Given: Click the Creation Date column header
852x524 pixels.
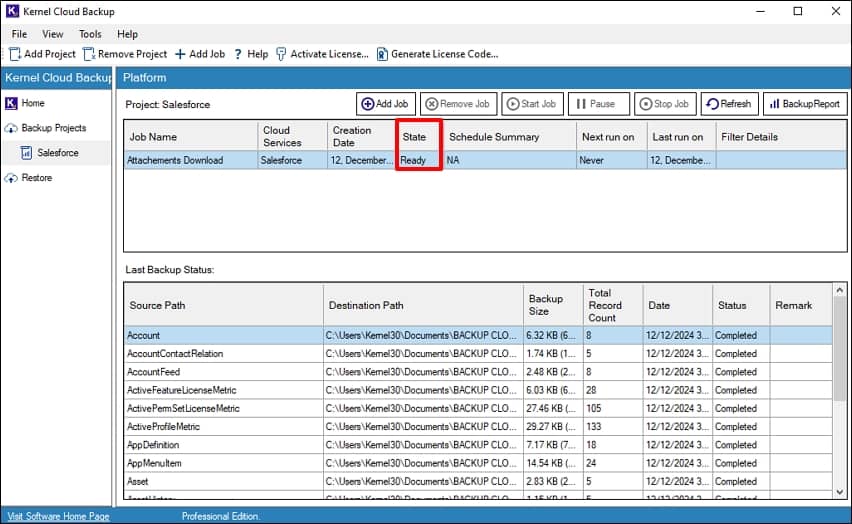Looking at the screenshot, I should pos(362,136).
